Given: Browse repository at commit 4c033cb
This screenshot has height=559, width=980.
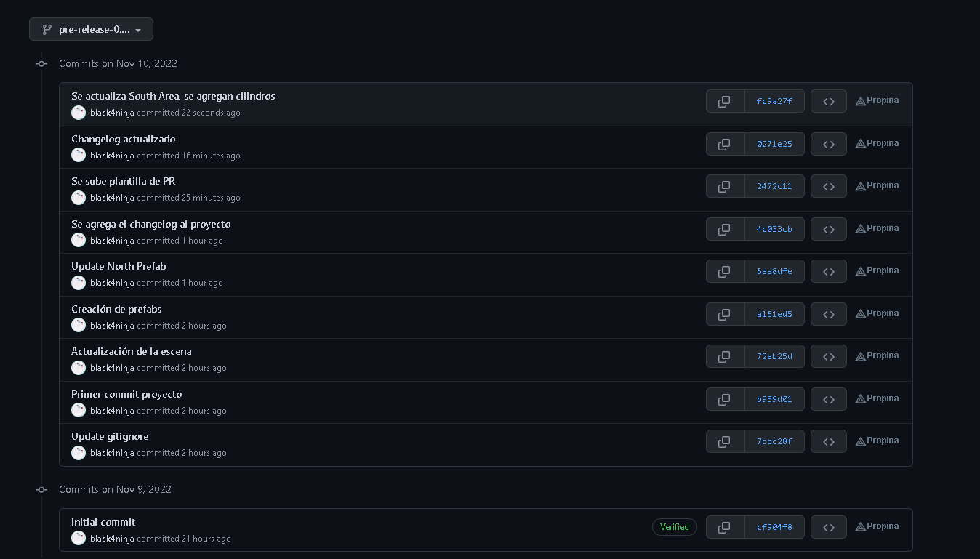Looking at the screenshot, I should [x=828, y=229].
